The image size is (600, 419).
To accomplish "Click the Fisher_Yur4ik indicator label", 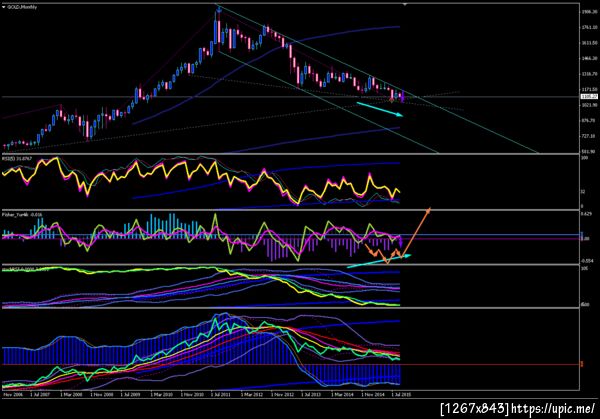I will (22, 215).
